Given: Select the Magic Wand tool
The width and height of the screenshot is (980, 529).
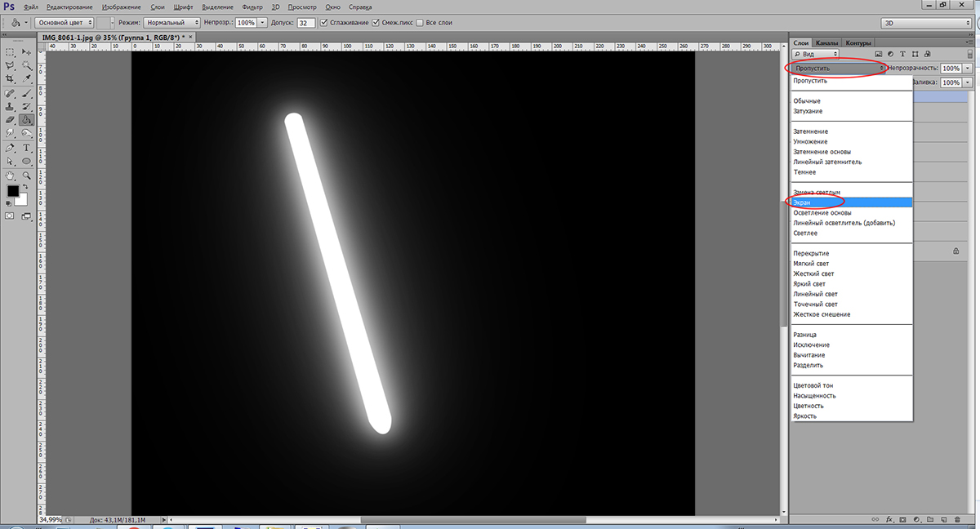Looking at the screenshot, I should coord(27,65).
